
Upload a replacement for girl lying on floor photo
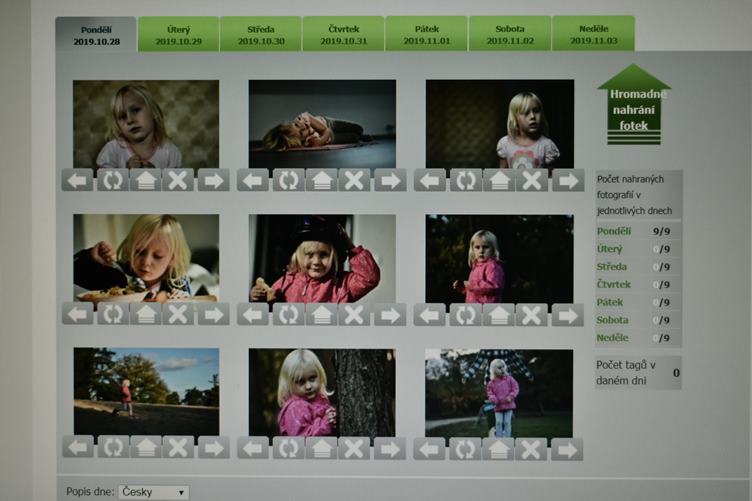(x=322, y=181)
